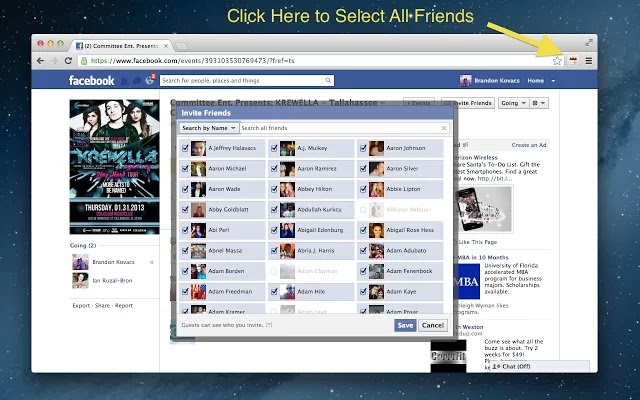Click the fullscreen arrows icon in Chrome
The height and width of the screenshot is (400, 640).
pos(589,42)
